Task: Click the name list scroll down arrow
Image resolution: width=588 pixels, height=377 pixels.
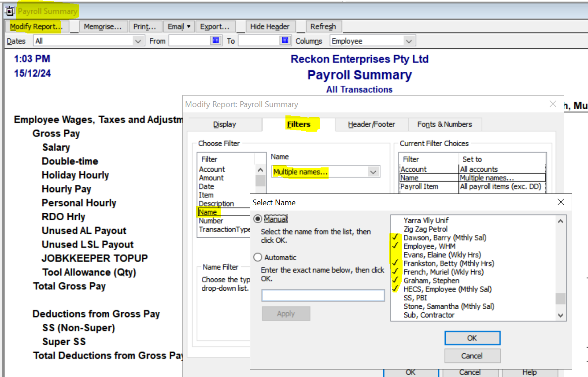Action: coord(560,315)
